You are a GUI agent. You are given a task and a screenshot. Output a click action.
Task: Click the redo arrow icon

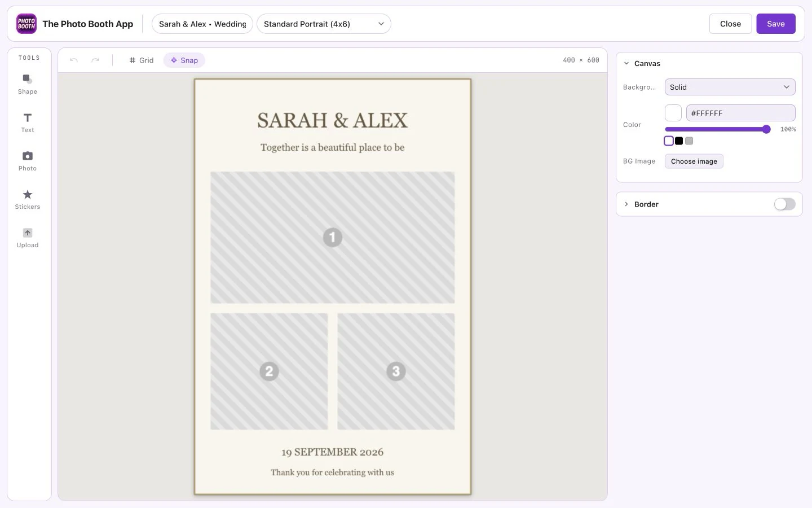pyautogui.click(x=95, y=60)
